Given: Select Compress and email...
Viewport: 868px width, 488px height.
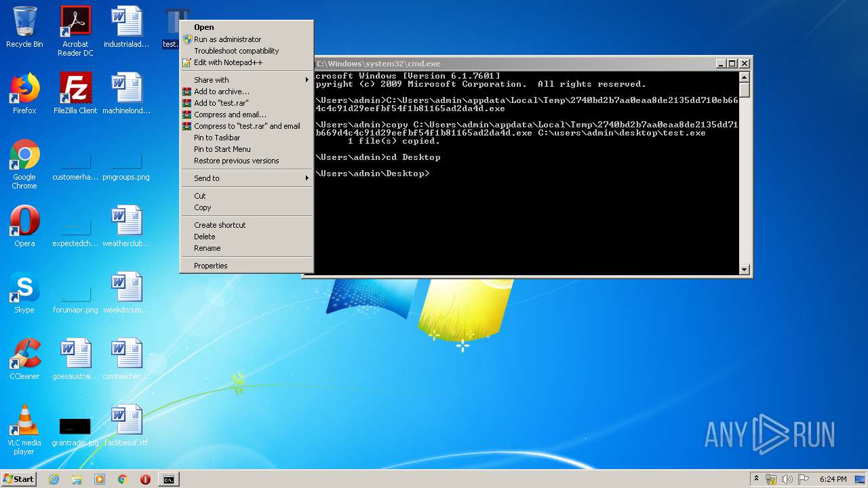Looking at the screenshot, I should 247,115.
